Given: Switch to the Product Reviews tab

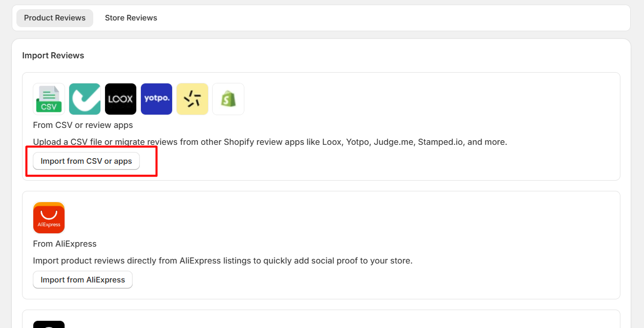Looking at the screenshot, I should tap(55, 18).
